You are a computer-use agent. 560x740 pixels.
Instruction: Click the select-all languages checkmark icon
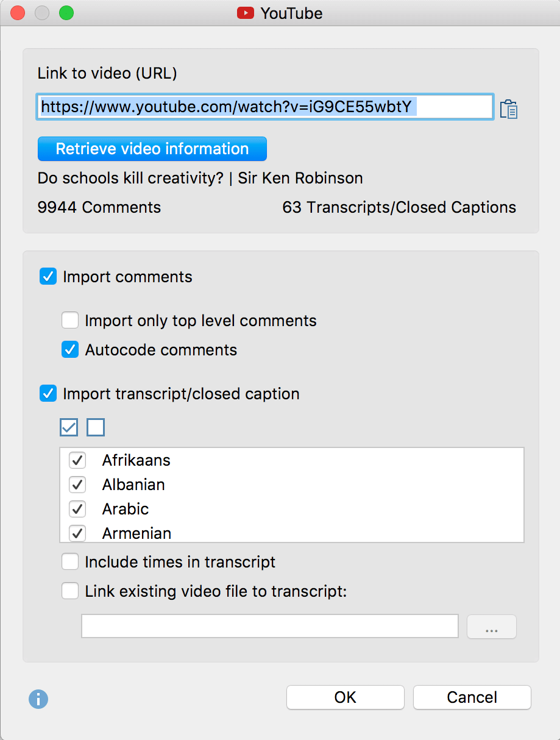(x=69, y=427)
